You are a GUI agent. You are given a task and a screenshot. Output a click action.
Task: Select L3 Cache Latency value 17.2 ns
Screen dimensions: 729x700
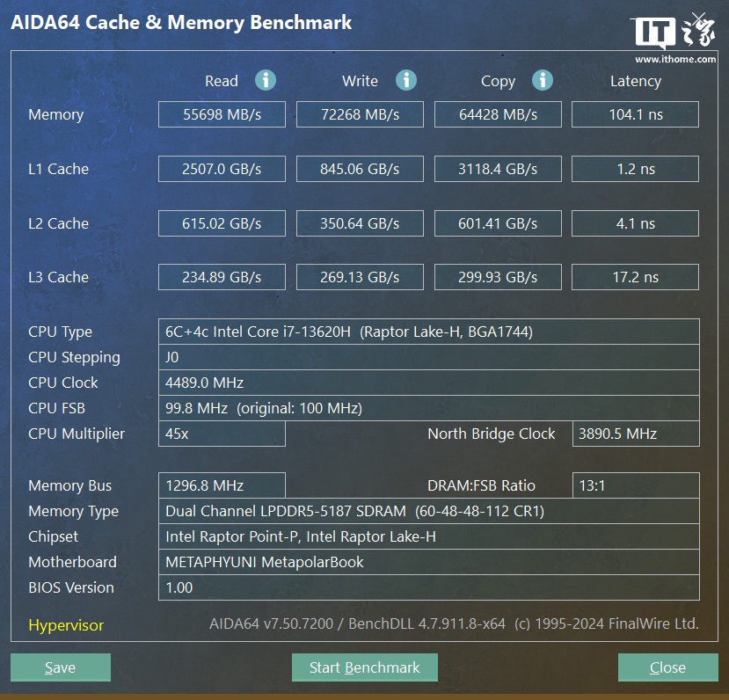tap(635, 277)
